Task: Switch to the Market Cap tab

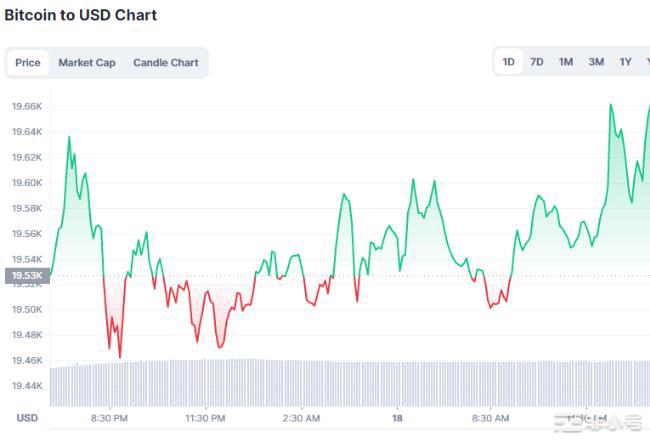Action: click(x=87, y=63)
